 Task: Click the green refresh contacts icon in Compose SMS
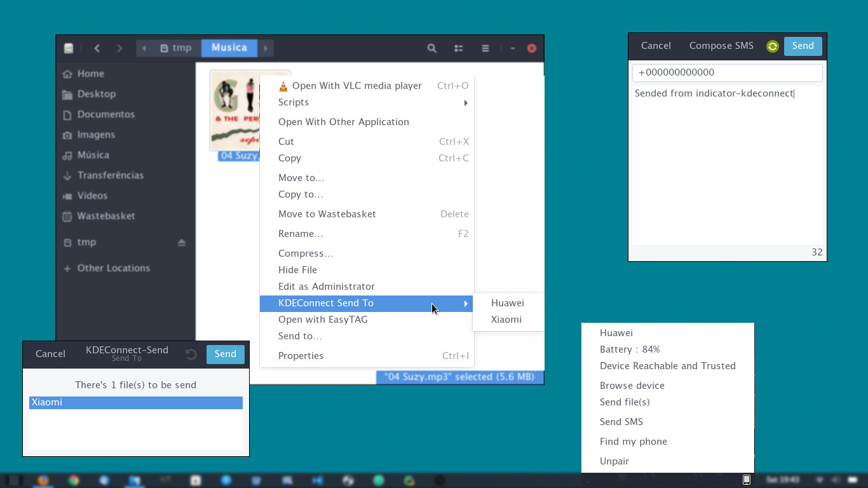772,46
